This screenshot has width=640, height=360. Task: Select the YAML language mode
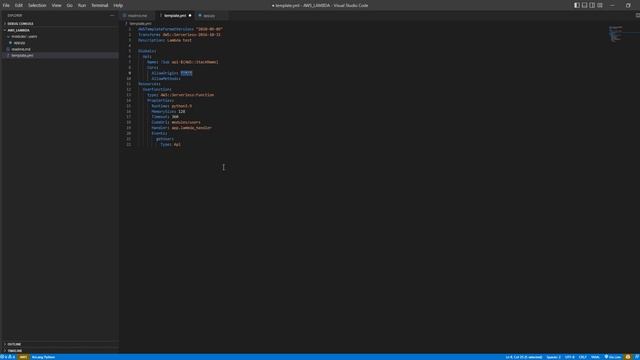coord(595,357)
